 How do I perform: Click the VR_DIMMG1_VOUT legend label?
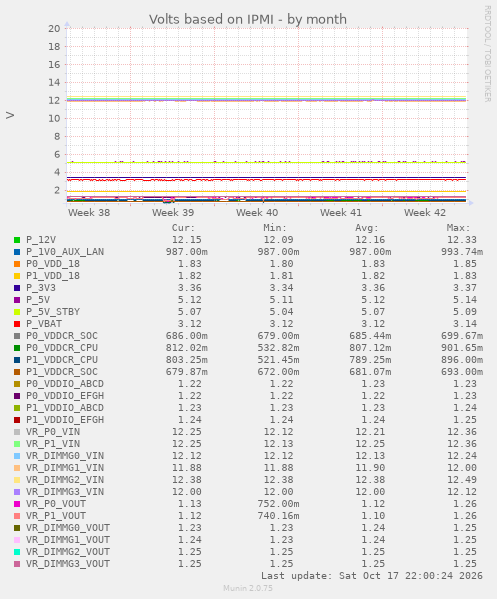tap(68, 540)
